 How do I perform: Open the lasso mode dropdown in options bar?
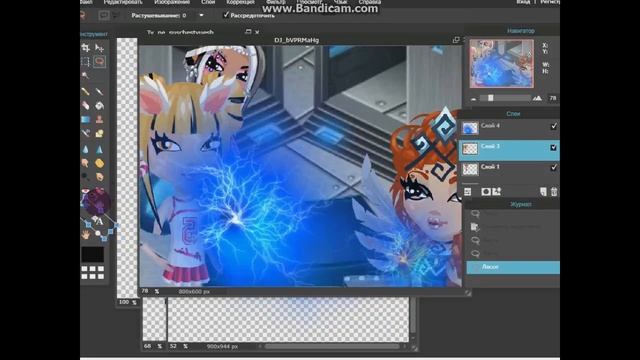116,16
